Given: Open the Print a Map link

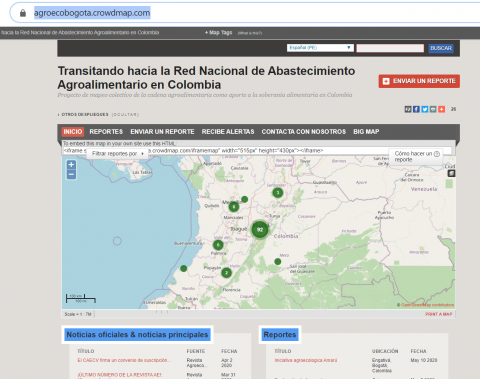Looking at the screenshot, I should pos(438,314).
